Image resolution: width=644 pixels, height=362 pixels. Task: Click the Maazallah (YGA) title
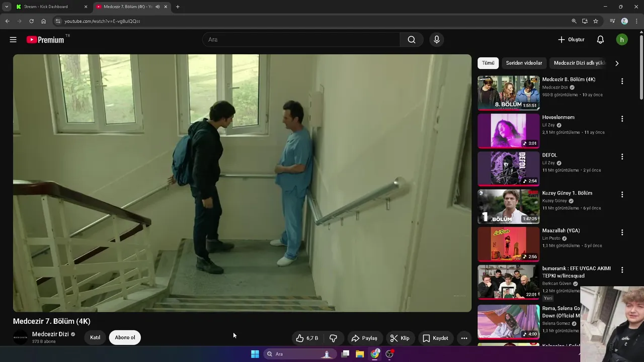tap(561, 230)
